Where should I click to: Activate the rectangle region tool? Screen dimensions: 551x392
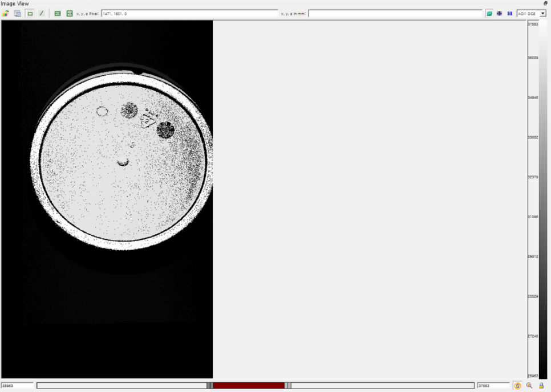pyautogui.click(x=30, y=13)
